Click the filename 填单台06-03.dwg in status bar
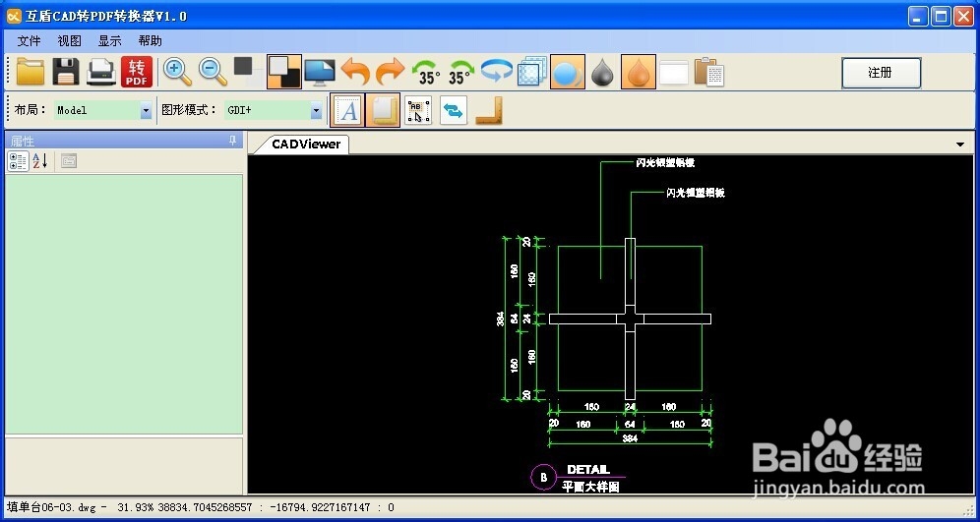The height and width of the screenshot is (522, 980). (x=51, y=507)
